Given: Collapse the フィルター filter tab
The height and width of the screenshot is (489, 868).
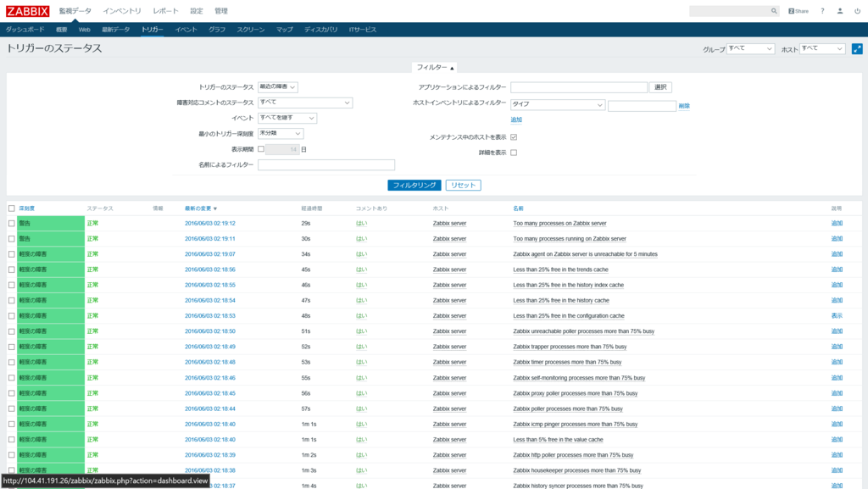Looking at the screenshot, I should click(435, 68).
